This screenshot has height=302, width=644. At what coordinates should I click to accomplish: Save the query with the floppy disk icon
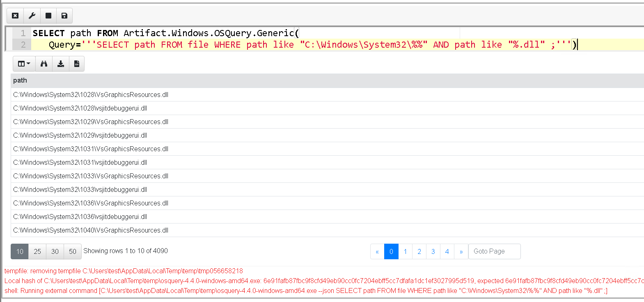(64, 16)
